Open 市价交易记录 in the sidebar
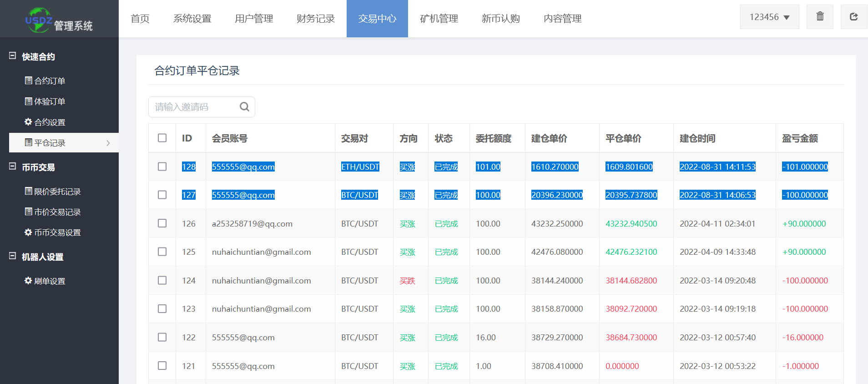This screenshot has height=384, width=868. coord(57,212)
